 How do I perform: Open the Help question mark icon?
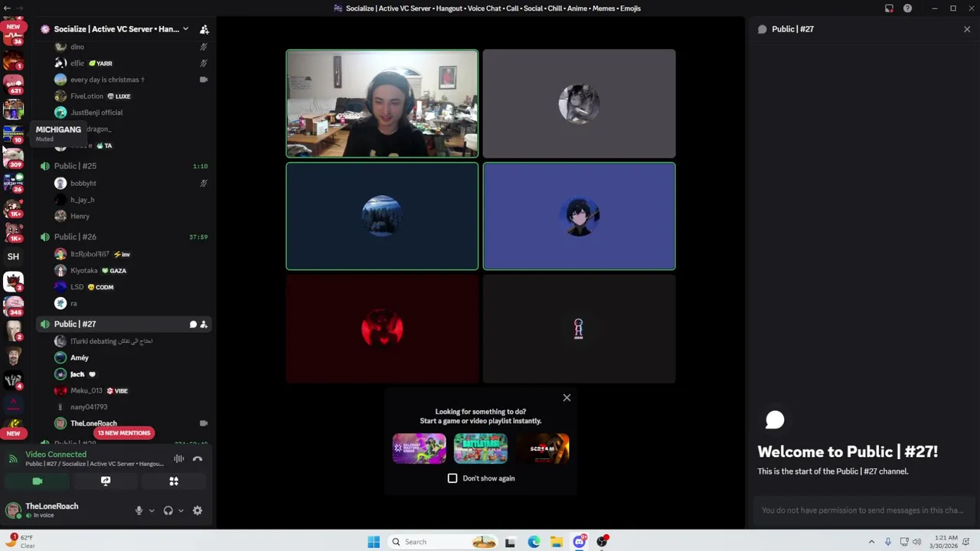(x=907, y=8)
